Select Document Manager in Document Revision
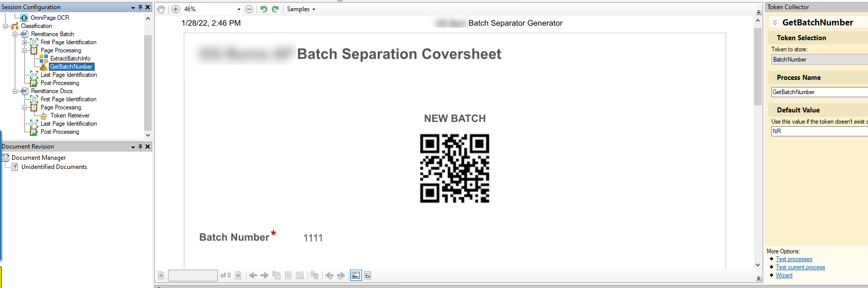 tap(39, 158)
